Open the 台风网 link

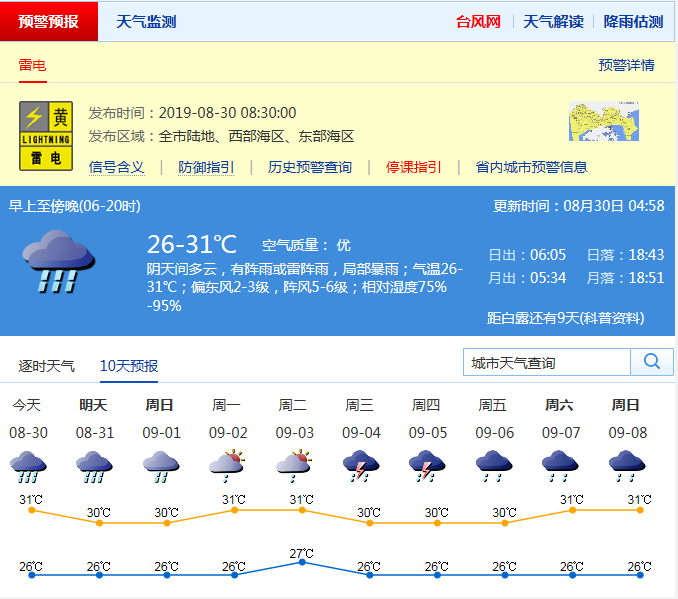[478, 21]
